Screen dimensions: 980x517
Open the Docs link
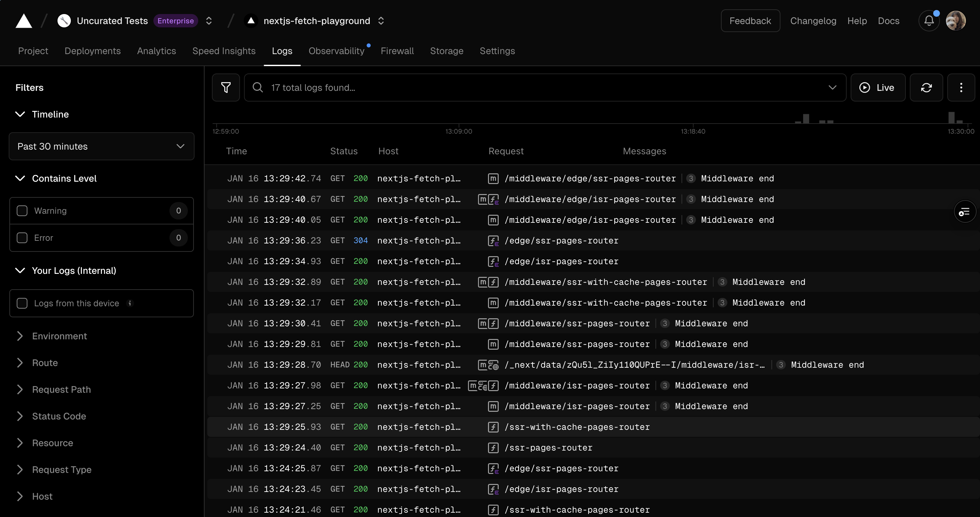888,21
